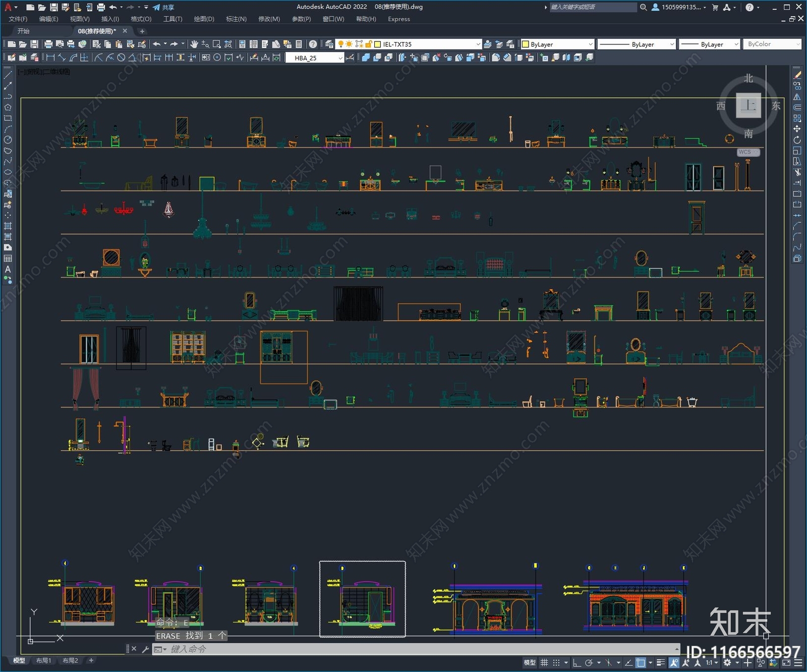Image resolution: width=807 pixels, height=672 pixels.
Task: Click the Undo arrow in standard toolbar
Action: pyautogui.click(x=157, y=44)
